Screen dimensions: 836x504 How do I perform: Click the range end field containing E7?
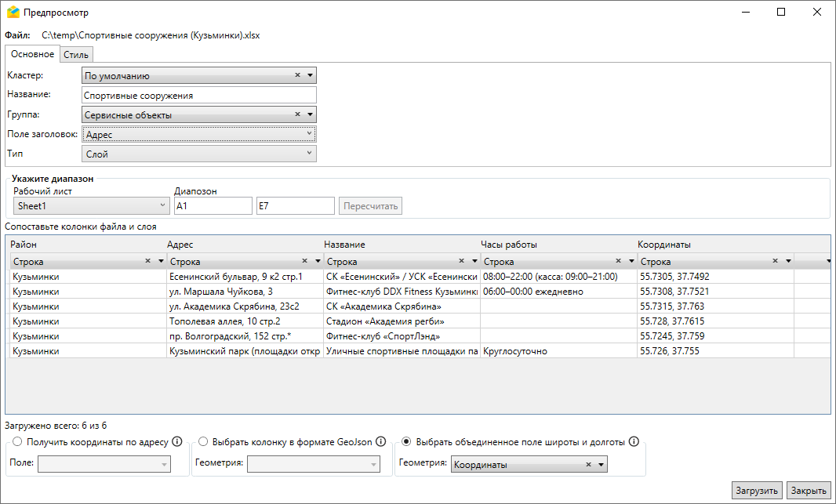tap(295, 205)
